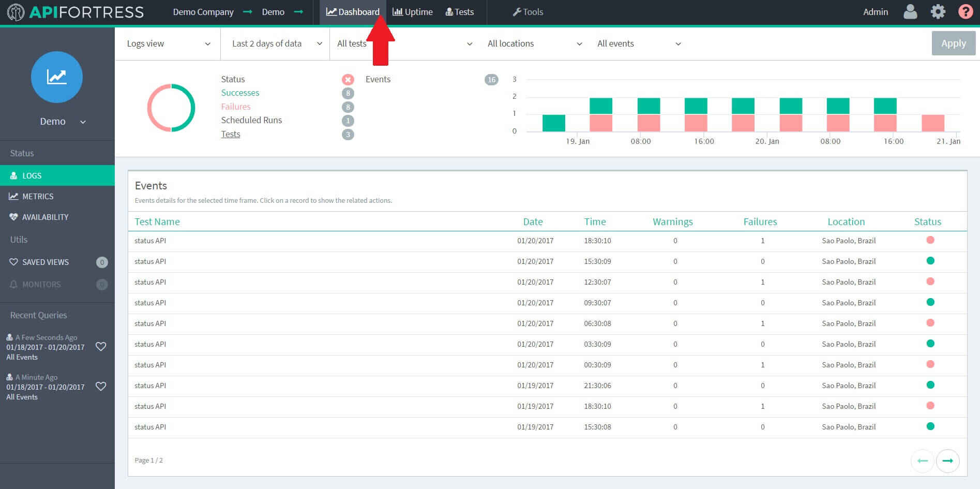Image resolution: width=980 pixels, height=489 pixels.
Task: Open the AVAILABILITY section
Action: click(x=46, y=217)
